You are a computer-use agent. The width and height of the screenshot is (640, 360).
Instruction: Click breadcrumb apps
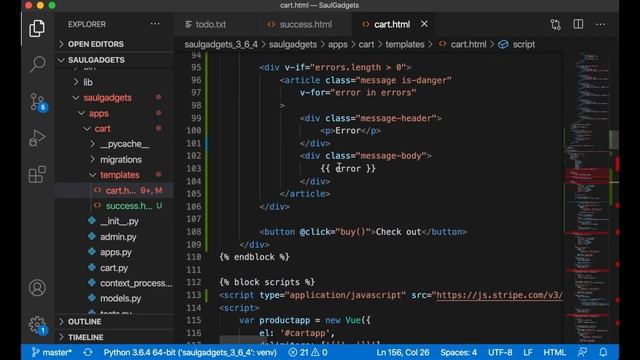tap(338, 44)
